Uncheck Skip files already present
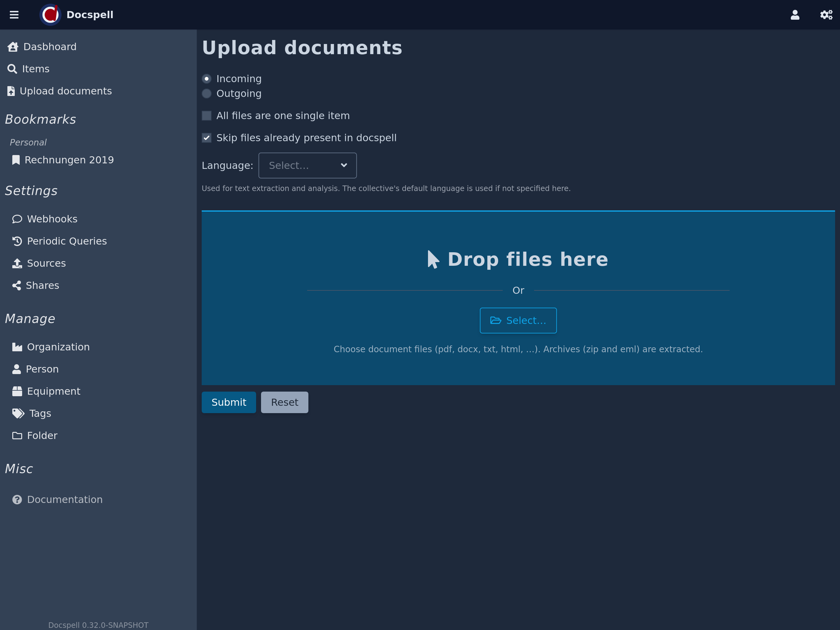840x630 pixels. [x=207, y=138]
